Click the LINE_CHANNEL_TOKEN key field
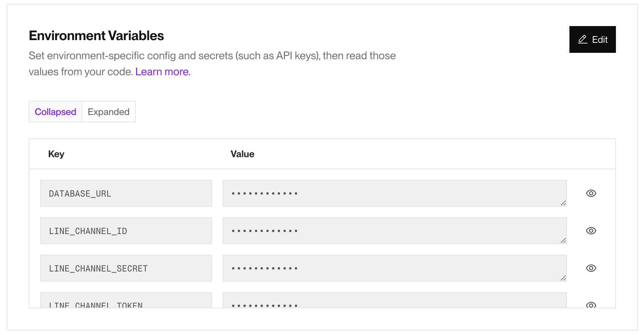The image size is (644, 335). [126, 302]
